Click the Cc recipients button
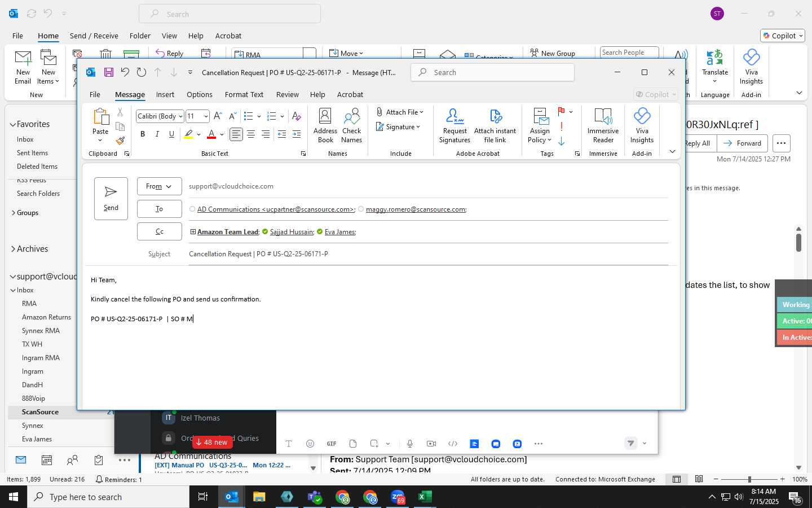This screenshot has width=812, height=508. pos(159,231)
